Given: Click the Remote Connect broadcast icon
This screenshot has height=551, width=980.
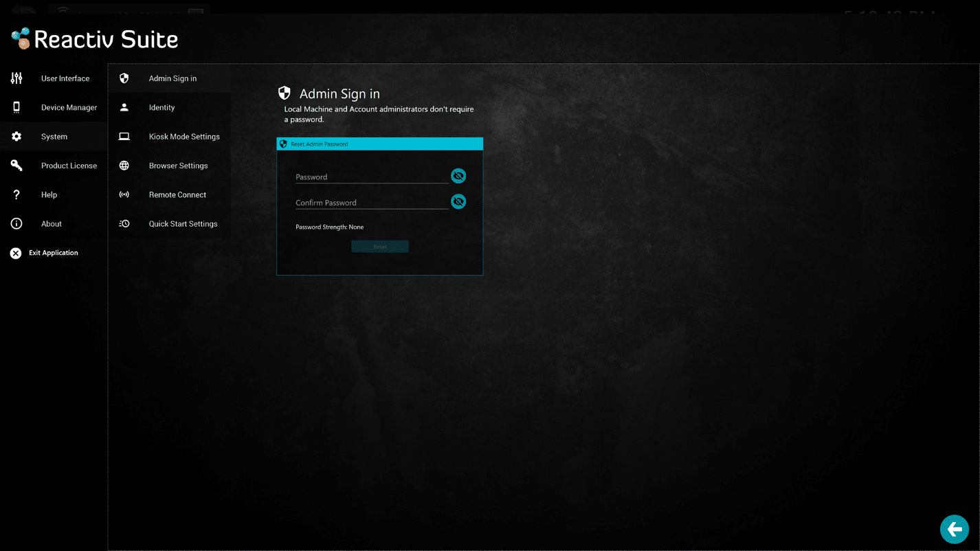Looking at the screenshot, I should pos(124,194).
